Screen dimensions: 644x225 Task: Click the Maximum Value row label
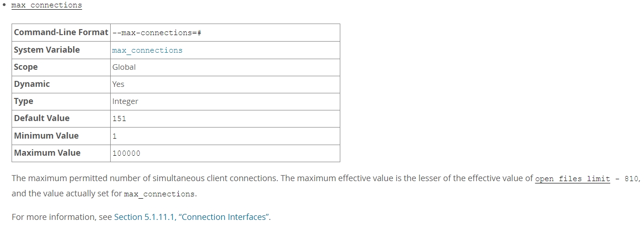tap(47, 153)
